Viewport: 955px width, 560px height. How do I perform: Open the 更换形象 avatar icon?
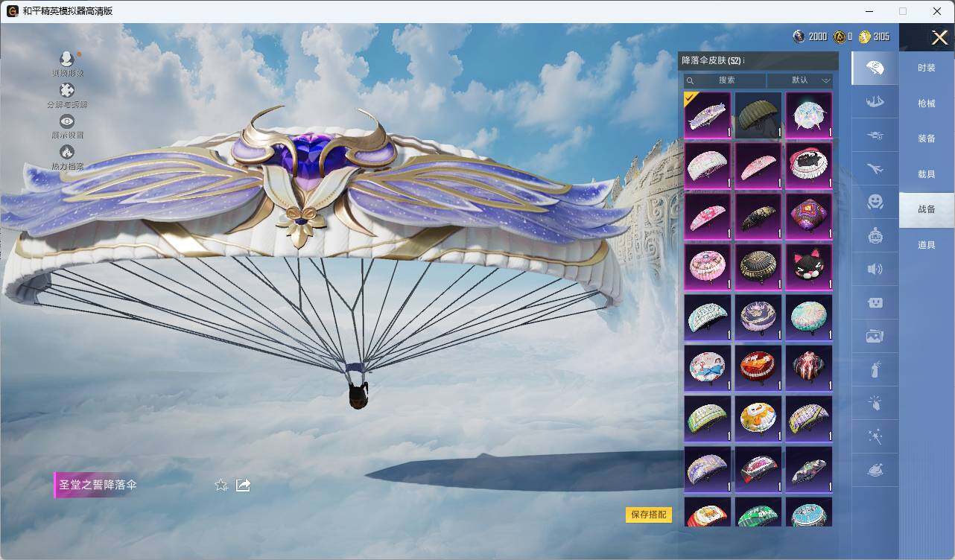(x=67, y=59)
